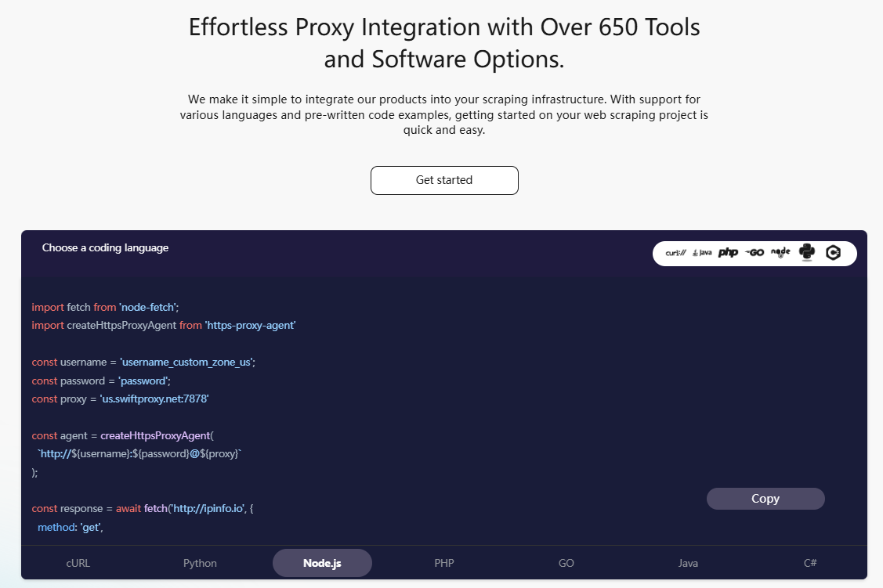The width and height of the screenshot is (883, 588).
Task: Click the Python logo icon
Action: (807, 253)
